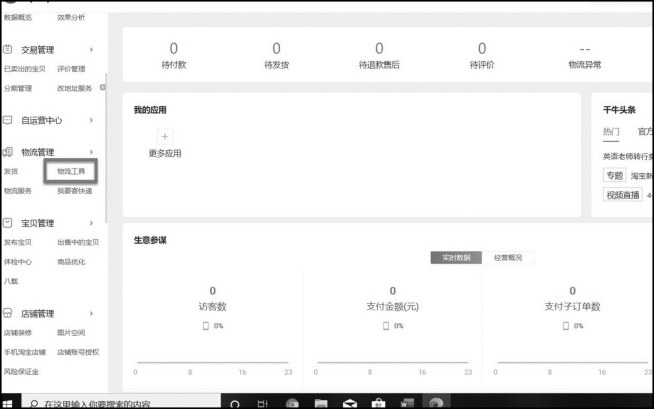Open the 体检中心 link

coord(18,262)
